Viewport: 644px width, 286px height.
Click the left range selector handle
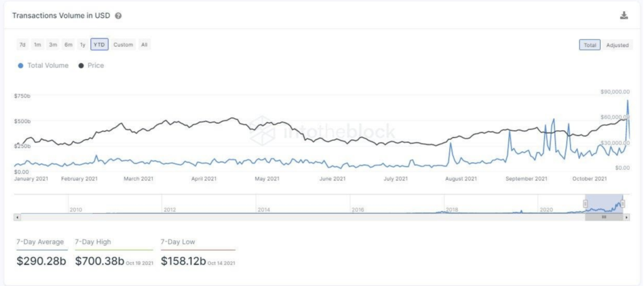[x=586, y=204]
